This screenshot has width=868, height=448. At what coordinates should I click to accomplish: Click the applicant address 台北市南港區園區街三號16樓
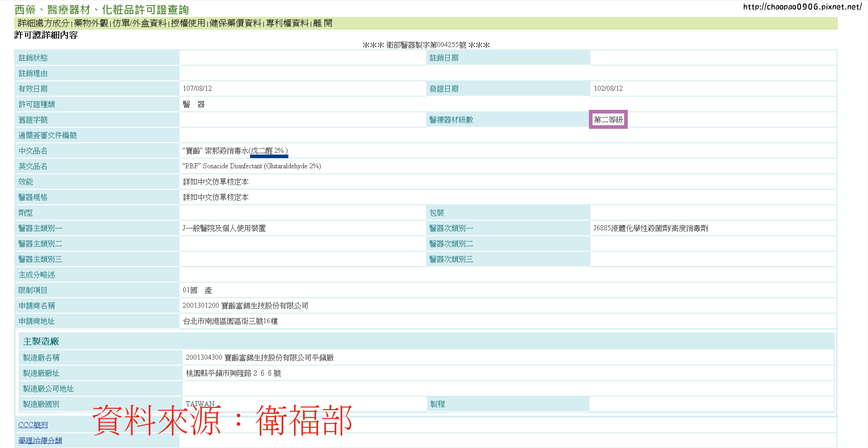[230, 321]
